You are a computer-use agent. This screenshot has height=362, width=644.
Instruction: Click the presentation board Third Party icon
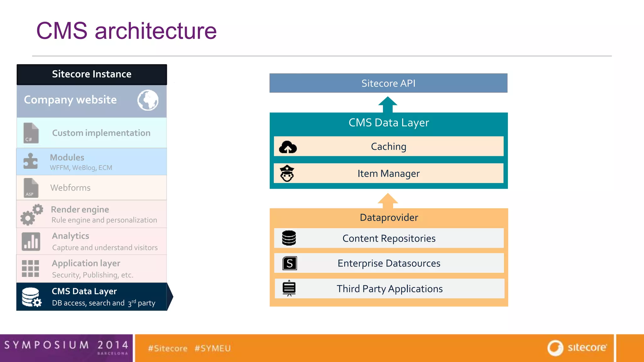click(289, 288)
